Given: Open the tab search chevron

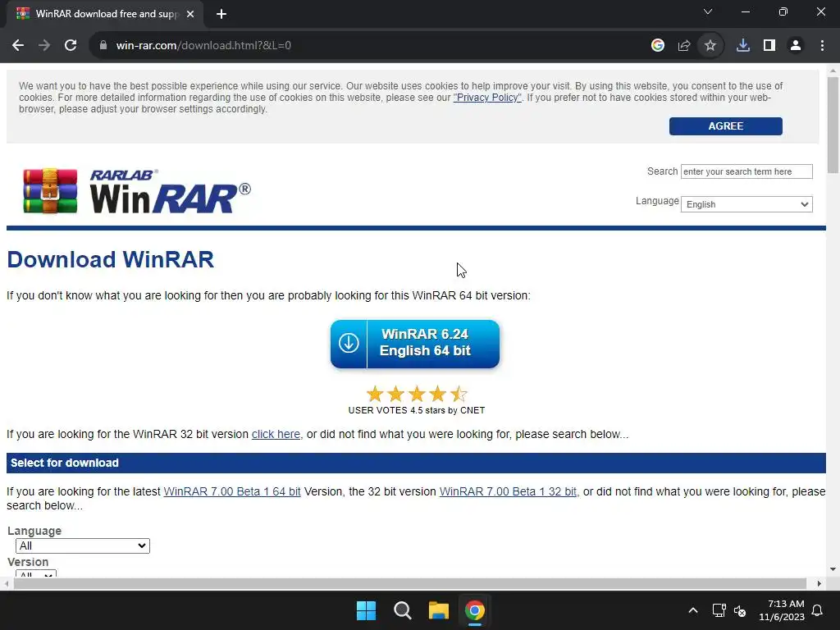Looking at the screenshot, I should click(x=708, y=11).
